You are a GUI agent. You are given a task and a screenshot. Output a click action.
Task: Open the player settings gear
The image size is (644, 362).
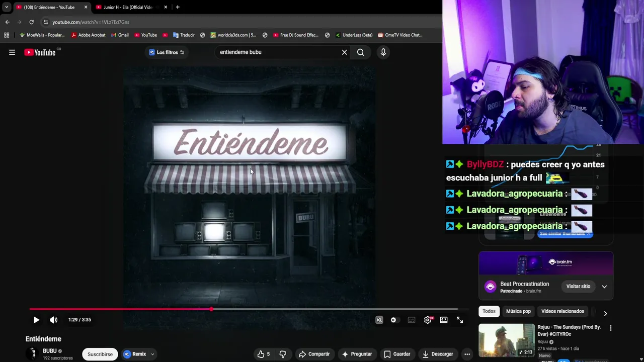(x=428, y=320)
